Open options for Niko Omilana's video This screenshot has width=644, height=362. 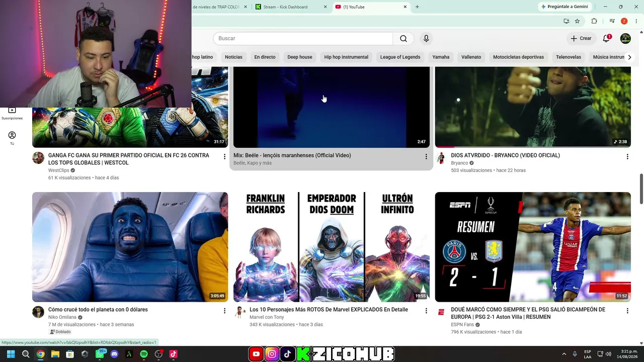click(224, 311)
